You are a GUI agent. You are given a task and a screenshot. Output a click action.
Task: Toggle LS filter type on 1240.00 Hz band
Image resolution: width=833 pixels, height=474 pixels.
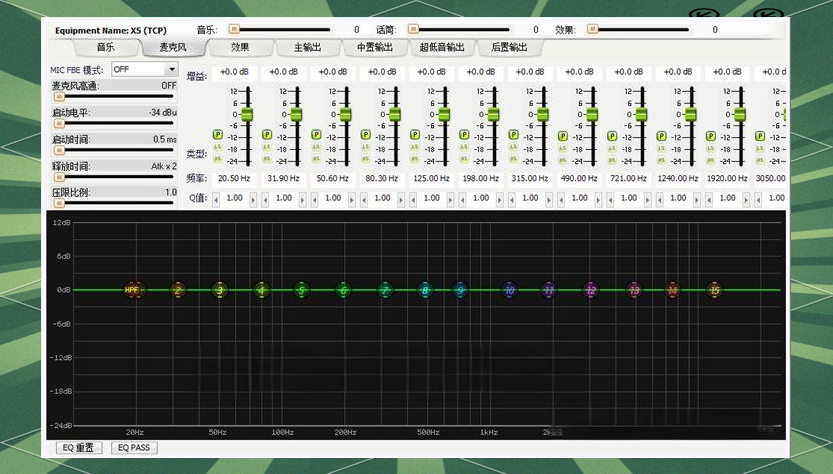[x=659, y=147]
